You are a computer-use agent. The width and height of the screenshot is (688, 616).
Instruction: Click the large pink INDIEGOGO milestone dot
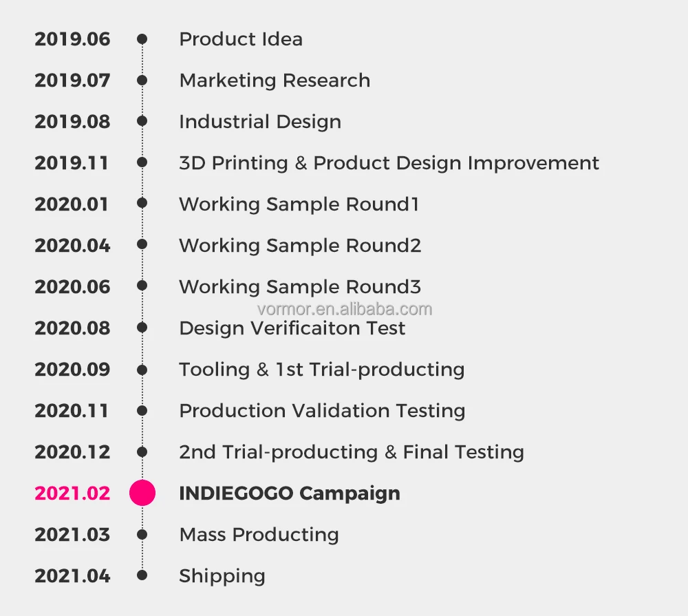[142, 493]
